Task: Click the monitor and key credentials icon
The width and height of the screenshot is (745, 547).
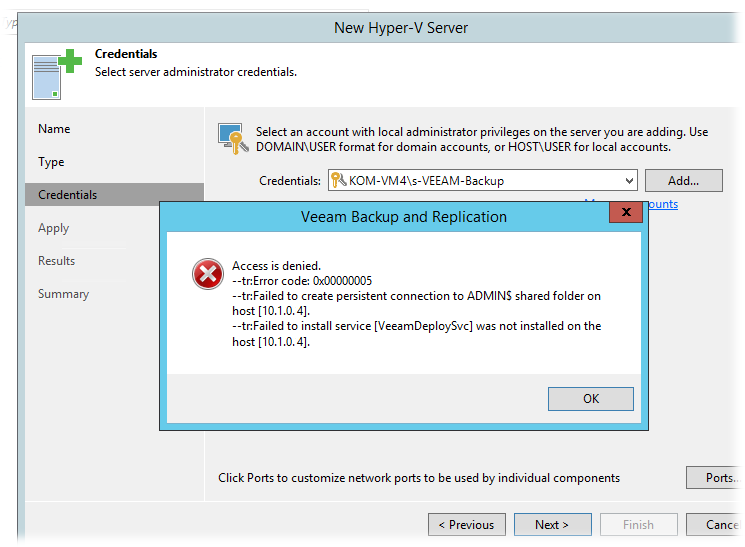Action: tap(233, 139)
